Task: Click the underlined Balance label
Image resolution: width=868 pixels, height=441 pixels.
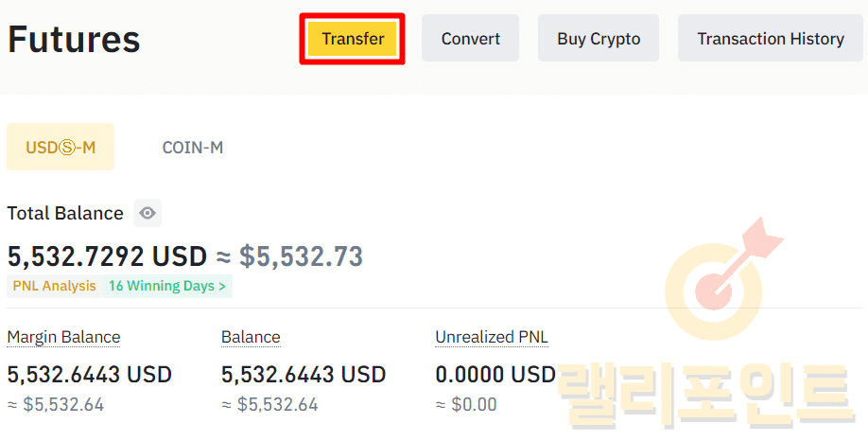Action: point(251,337)
